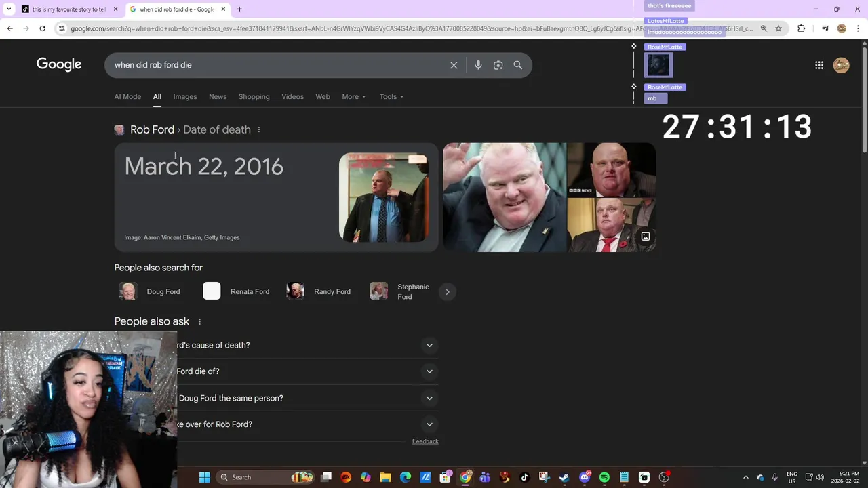Open Chrome three-dot menu
868x488 pixels.
click(857, 28)
